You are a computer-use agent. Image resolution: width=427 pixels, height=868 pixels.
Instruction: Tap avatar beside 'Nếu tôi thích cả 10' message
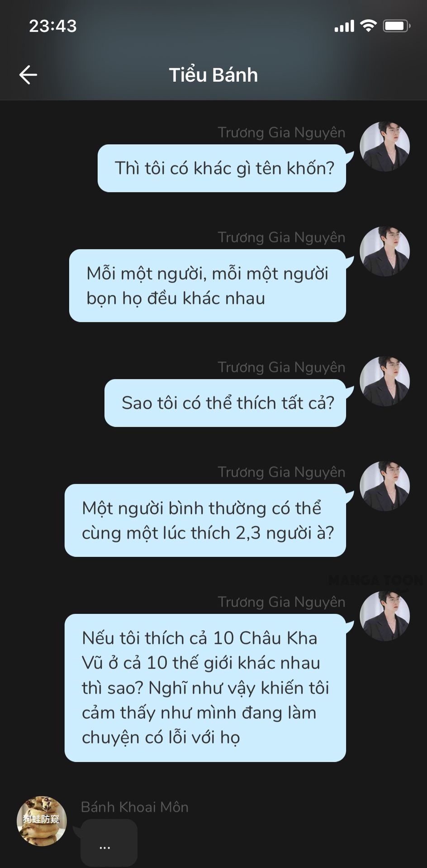[384, 616]
